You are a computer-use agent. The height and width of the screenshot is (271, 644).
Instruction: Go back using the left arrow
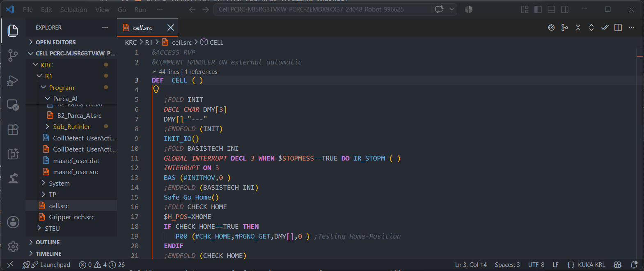point(192,9)
